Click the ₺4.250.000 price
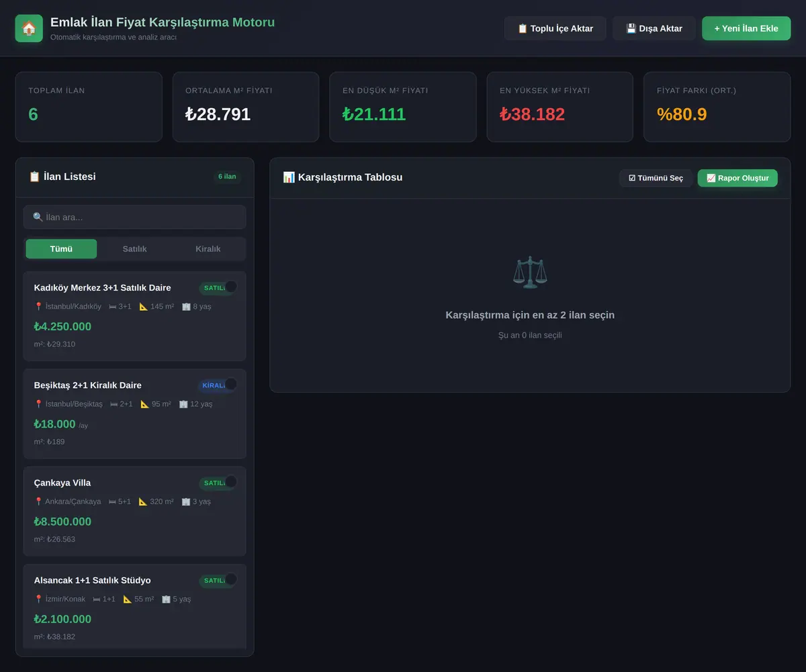The width and height of the screenshot is (806, 672). coord(62,327)
